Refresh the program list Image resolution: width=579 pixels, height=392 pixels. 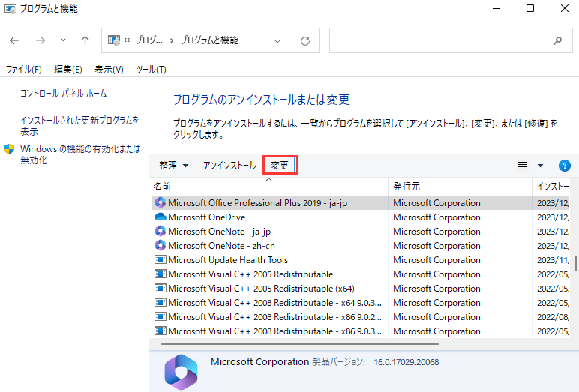(x=305, y=41)
